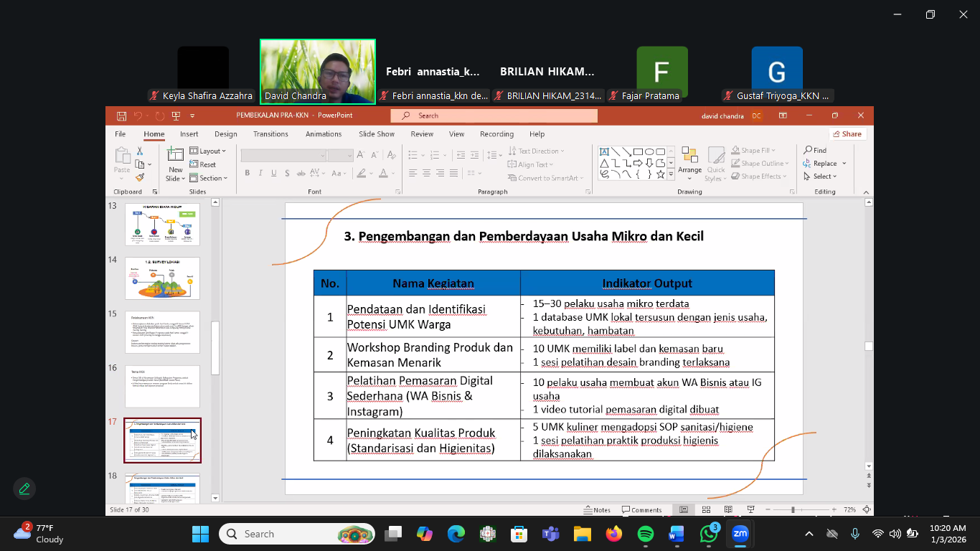Switch to Normal view in status bar
The width and height of the screenshot is (980, 551).
pos(684,510)
